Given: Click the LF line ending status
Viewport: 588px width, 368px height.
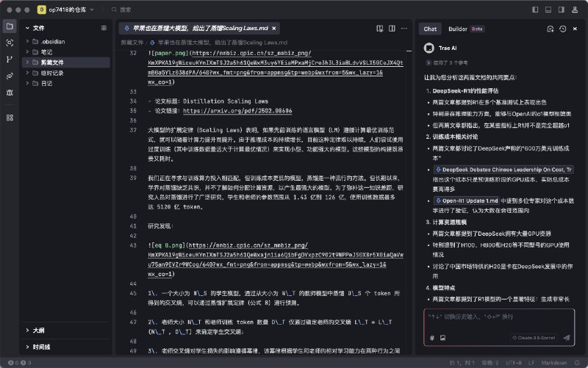Looking at the screenshot, I should (x=531, y=363).
